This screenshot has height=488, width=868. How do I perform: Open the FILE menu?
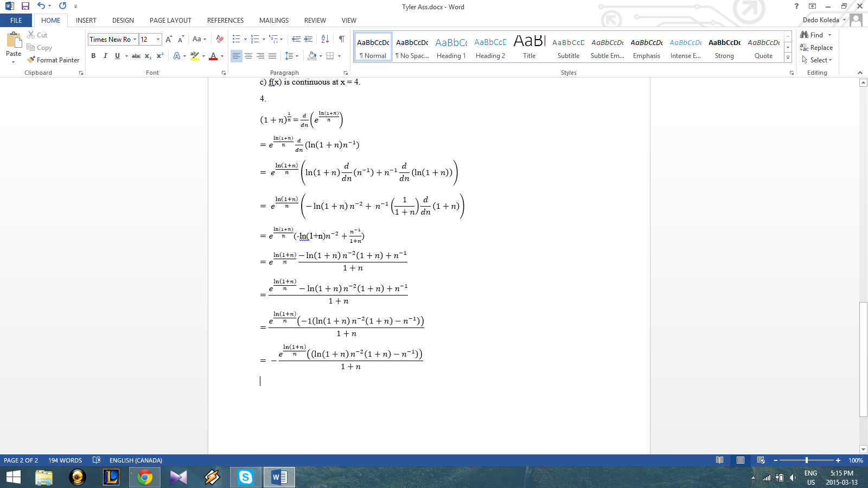(16, 21)
